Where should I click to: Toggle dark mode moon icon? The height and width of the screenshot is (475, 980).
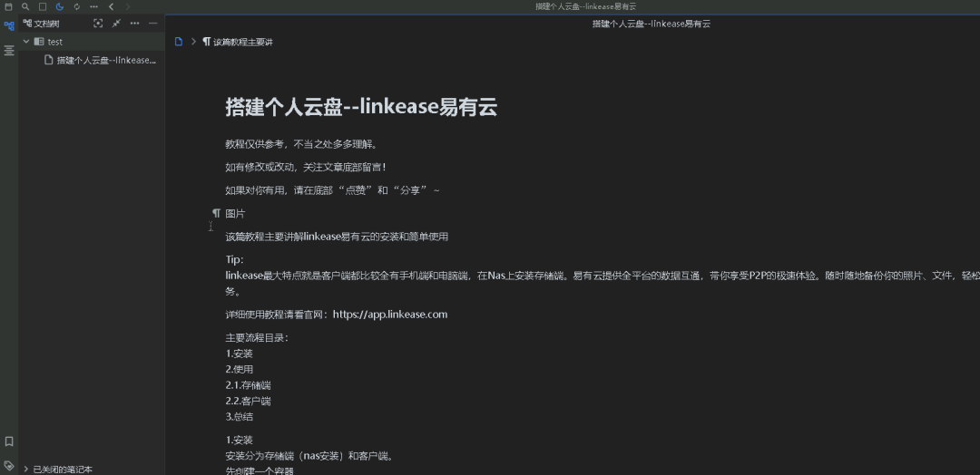[x=59, y=6]
